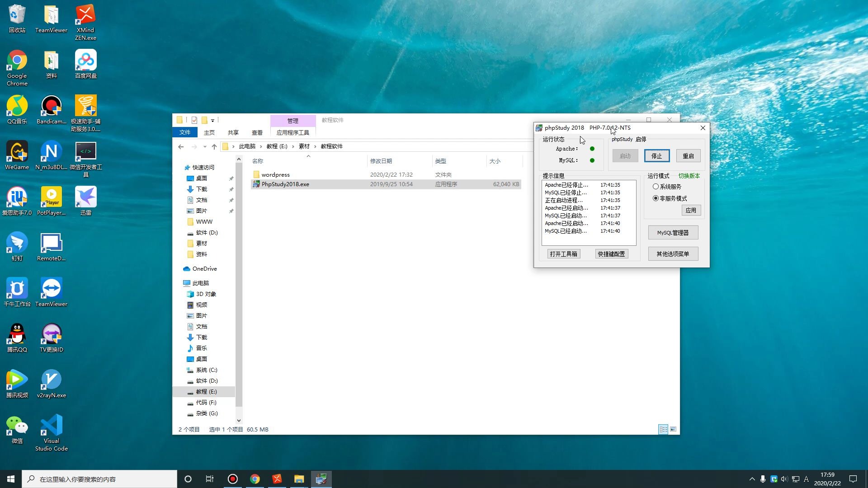Screen dimensions: 868x488
Task: Open the Recycle Bin desktop icon
Action: (17, 19)
